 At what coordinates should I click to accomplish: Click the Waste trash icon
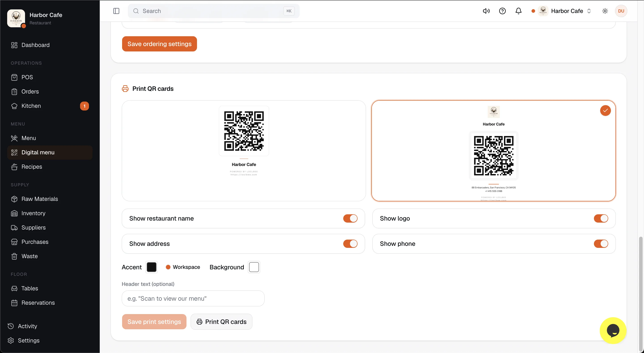14,256
